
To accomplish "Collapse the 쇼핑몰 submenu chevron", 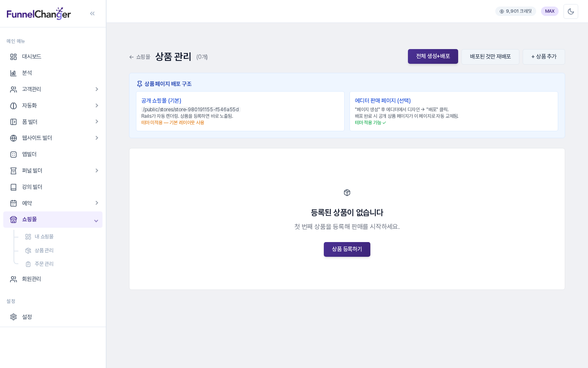I will 96,221.
